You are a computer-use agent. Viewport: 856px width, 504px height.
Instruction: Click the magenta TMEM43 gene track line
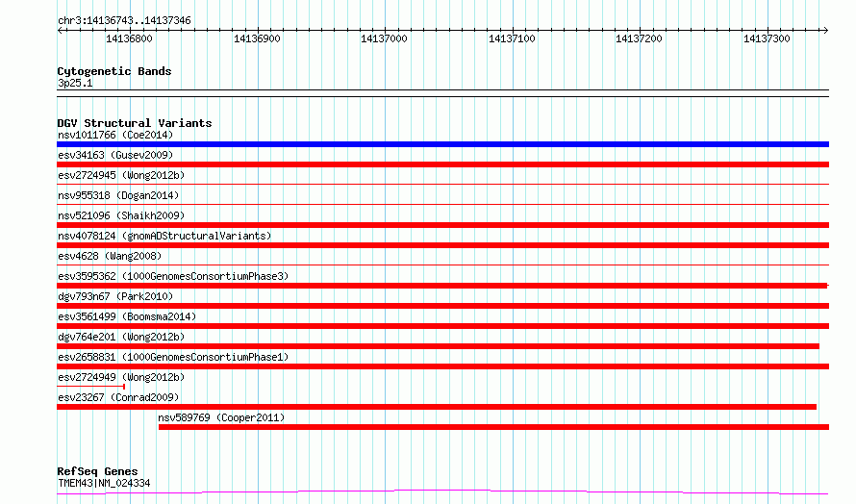click(x=442, y=492)
